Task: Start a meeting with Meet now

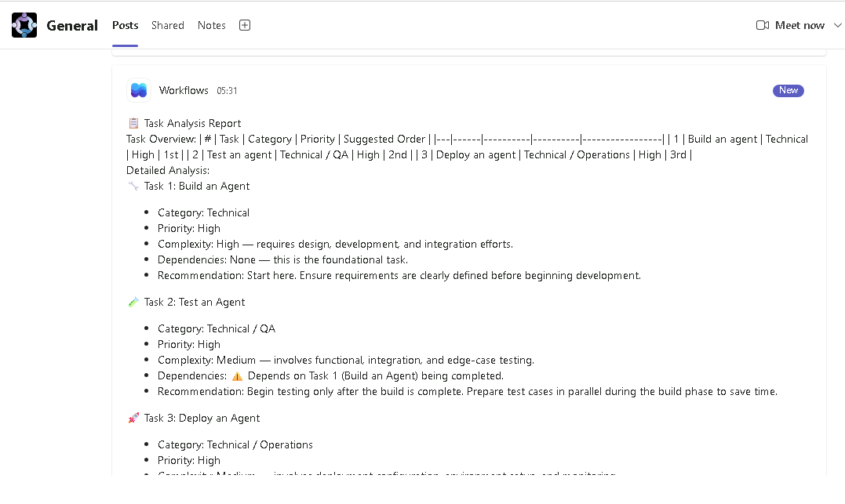Action: coord(799,25)
